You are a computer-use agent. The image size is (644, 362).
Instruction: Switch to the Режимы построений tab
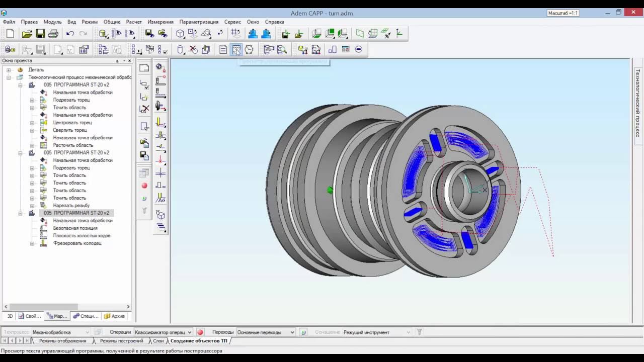121,341
